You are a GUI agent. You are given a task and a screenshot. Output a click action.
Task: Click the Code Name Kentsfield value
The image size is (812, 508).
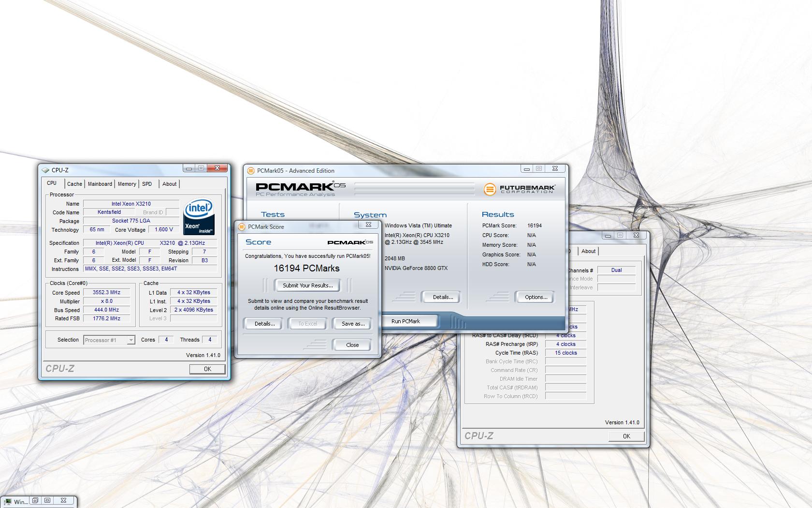point(109,212)
